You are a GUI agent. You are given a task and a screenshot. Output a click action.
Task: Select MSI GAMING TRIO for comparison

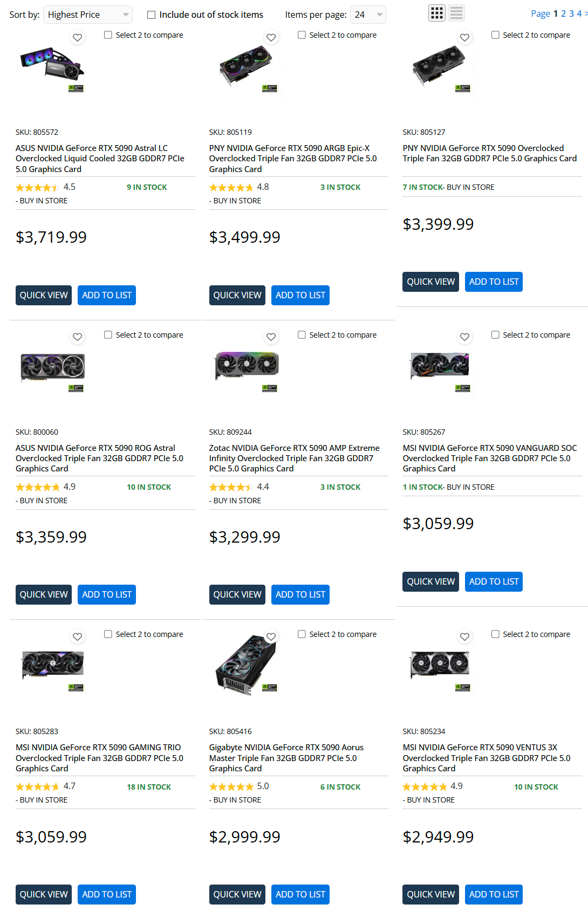pyautogui.click(x=108, y=634)
